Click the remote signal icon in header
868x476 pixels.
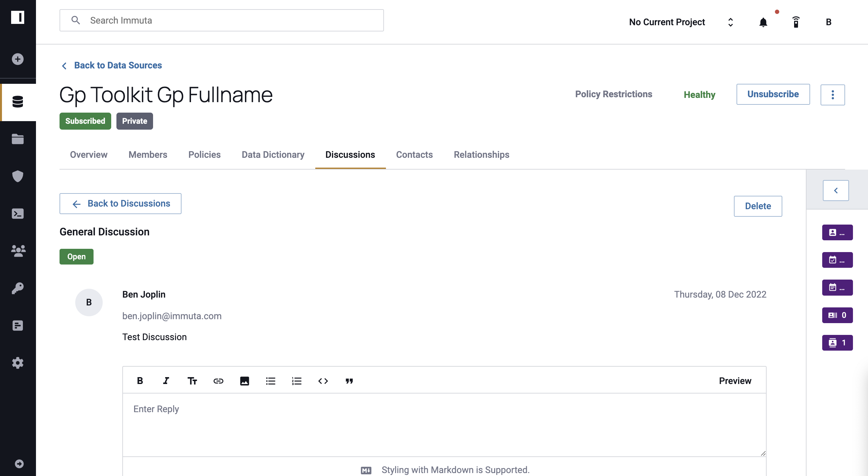796,22
